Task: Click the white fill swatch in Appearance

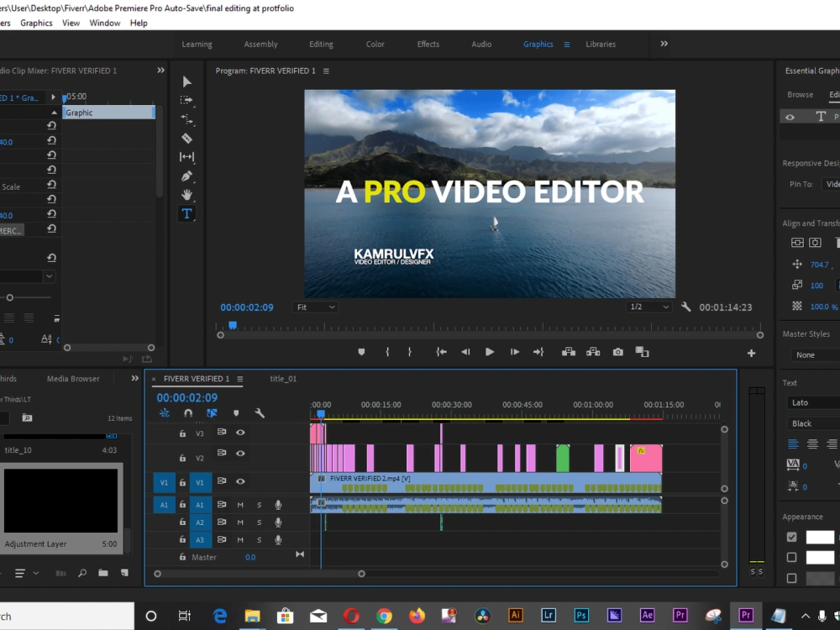Action: point(820,537)
